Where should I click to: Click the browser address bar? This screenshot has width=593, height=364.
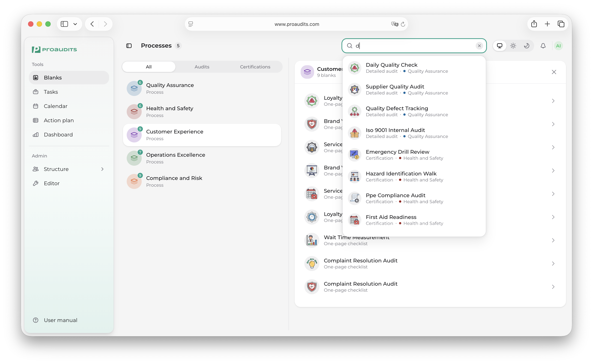tap(296, 24)
